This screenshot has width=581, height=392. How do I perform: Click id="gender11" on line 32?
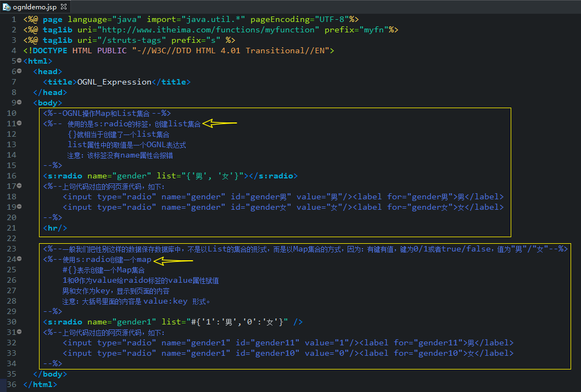pos(267,343)
